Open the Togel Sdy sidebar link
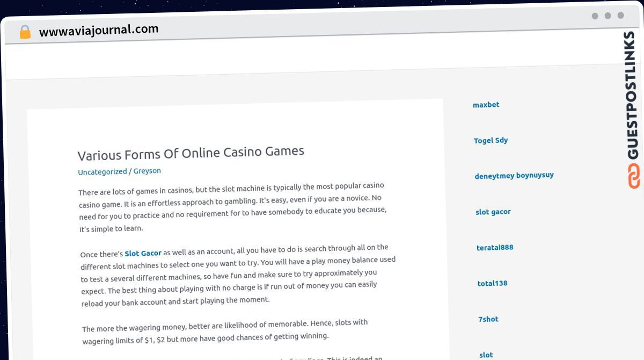Screen dimensions: 644x360 point(491,140)
